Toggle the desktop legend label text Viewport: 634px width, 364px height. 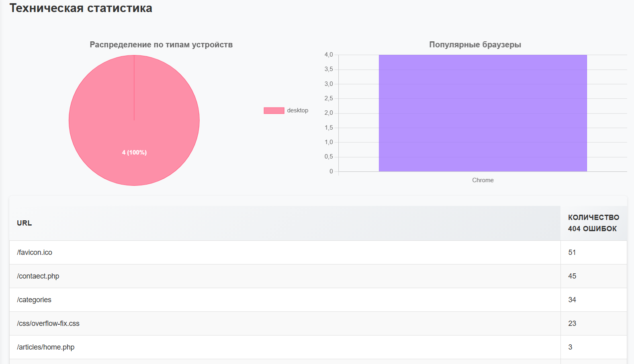(297, 110)
